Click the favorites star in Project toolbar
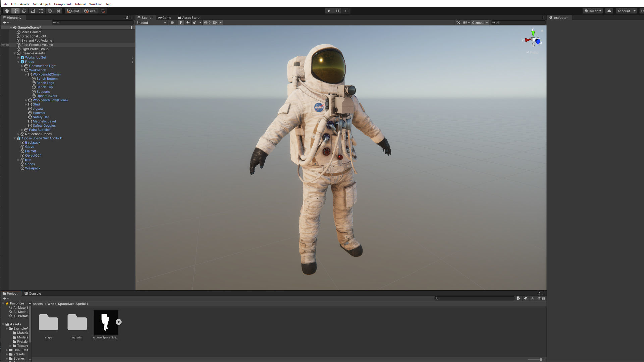This screenshot has width=644, height=362. (x=532, y=298)
